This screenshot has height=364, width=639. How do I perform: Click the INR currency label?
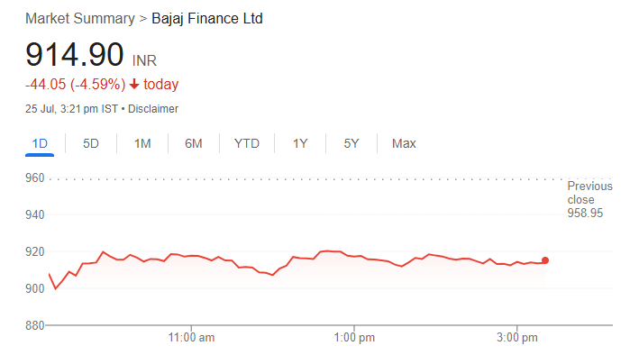(x=146, y=61)
